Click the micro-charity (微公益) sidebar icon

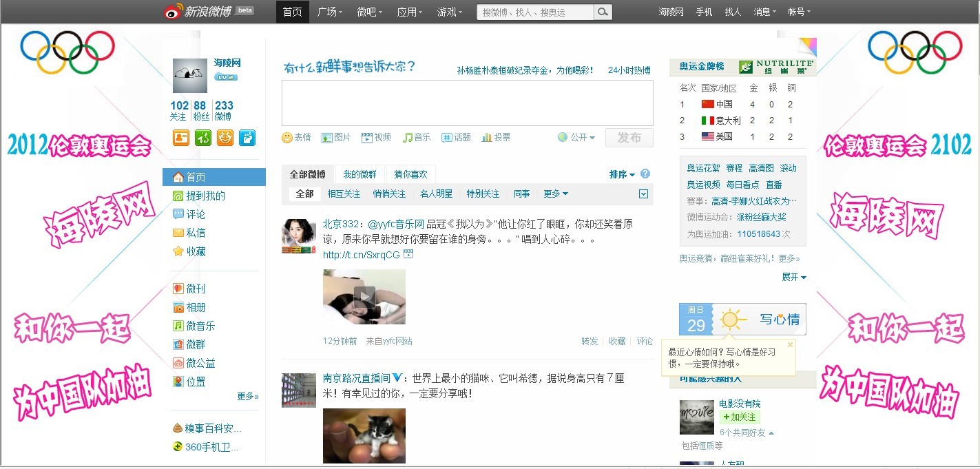tap(178, 362)
